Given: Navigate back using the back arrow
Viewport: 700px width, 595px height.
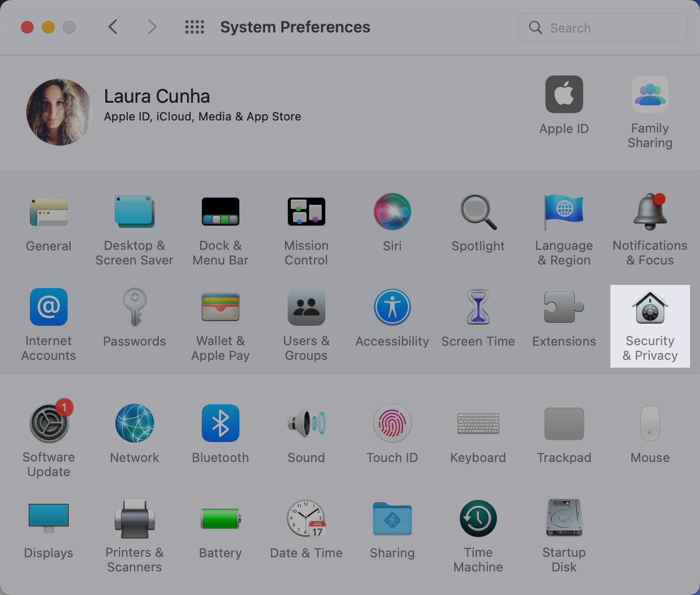Looking at the screenshot, I should point(113,27).
